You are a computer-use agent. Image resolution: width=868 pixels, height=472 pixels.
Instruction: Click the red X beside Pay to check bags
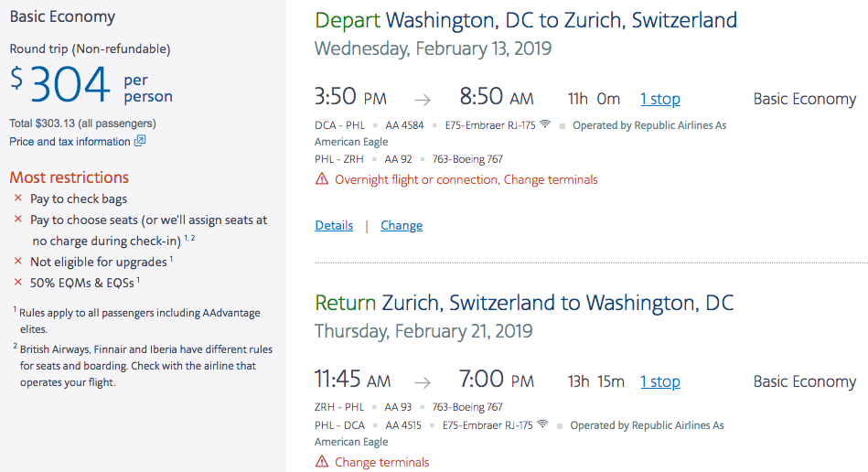[17, 198]
